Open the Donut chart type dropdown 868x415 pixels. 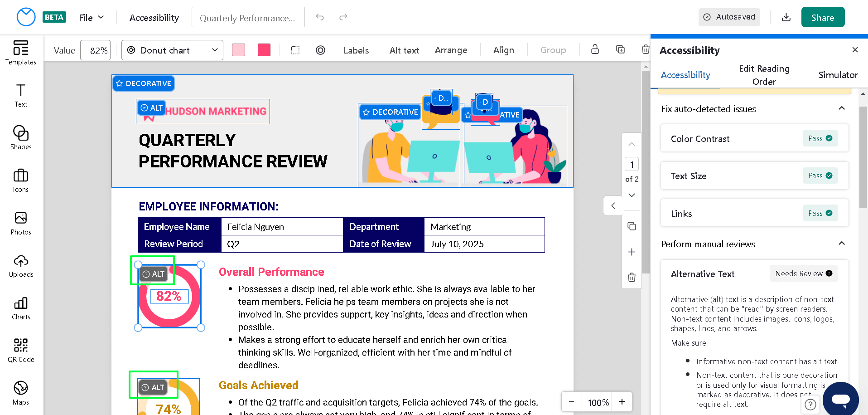(172, 50)
